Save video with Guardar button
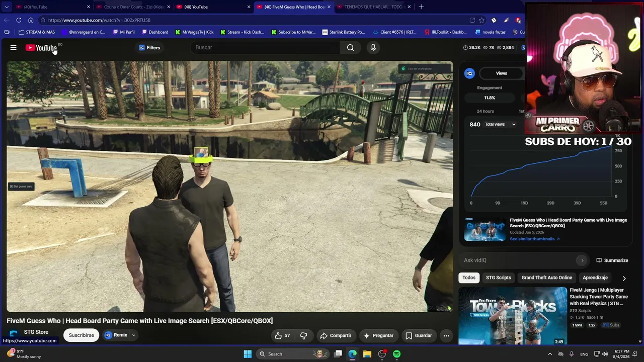This screenshot has width=644, height=362. (419, 336)
